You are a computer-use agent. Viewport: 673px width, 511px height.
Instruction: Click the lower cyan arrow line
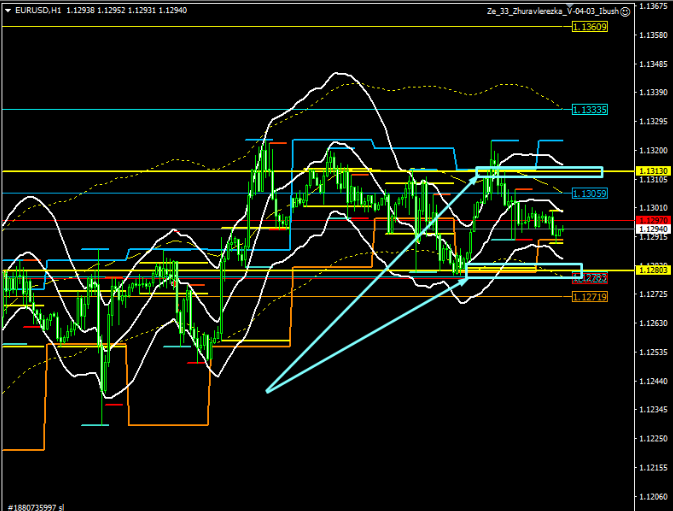(365, 335)
